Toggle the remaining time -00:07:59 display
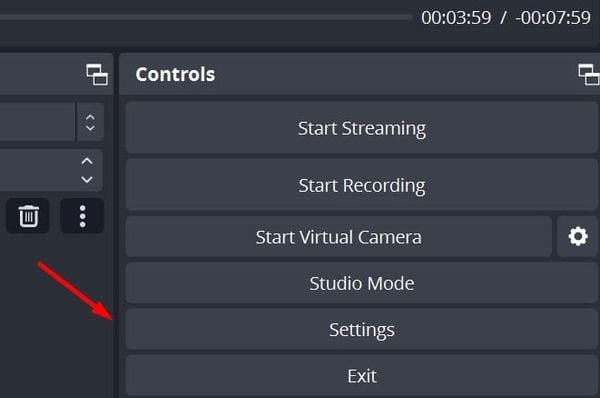This screenshot has height=398, width=600. [x=553, y=18]
